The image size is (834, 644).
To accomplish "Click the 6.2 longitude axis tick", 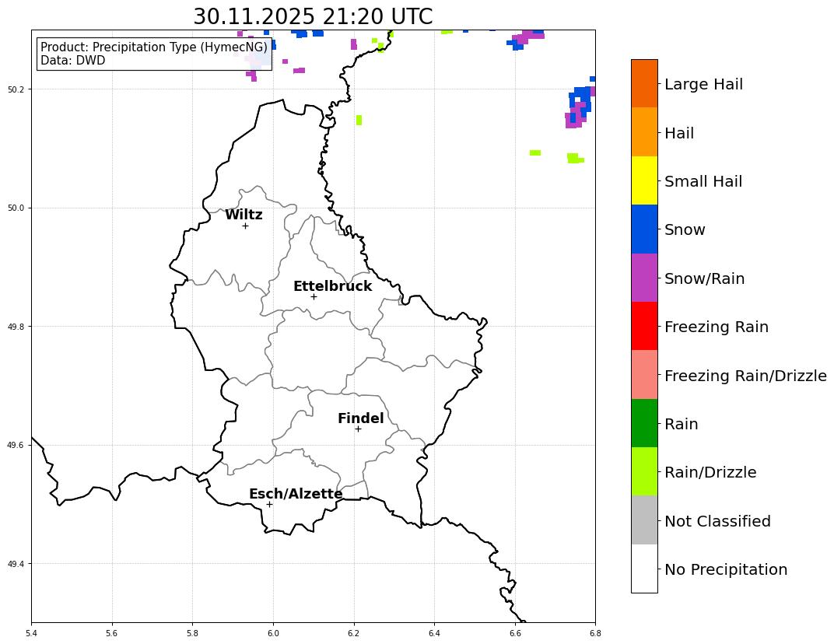I will pyautogui.click(x=354, y=633).
